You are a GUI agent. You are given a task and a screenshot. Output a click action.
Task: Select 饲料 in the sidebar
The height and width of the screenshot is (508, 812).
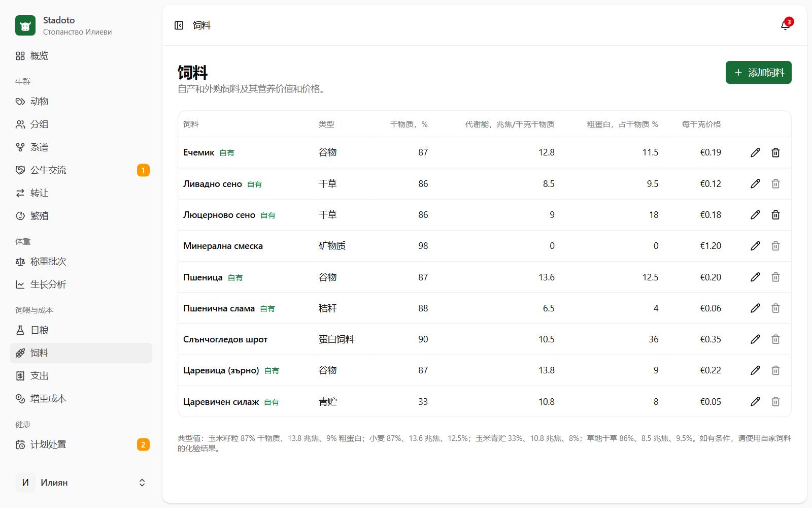click(81, 353)
